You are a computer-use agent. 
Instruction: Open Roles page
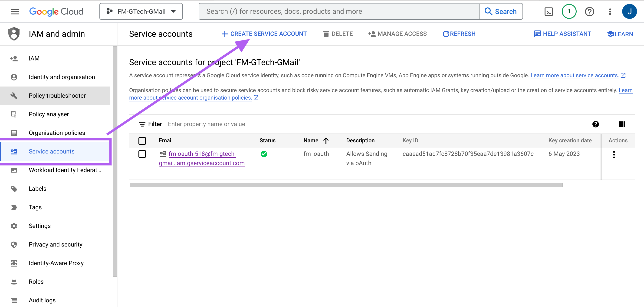click(55, 282)
